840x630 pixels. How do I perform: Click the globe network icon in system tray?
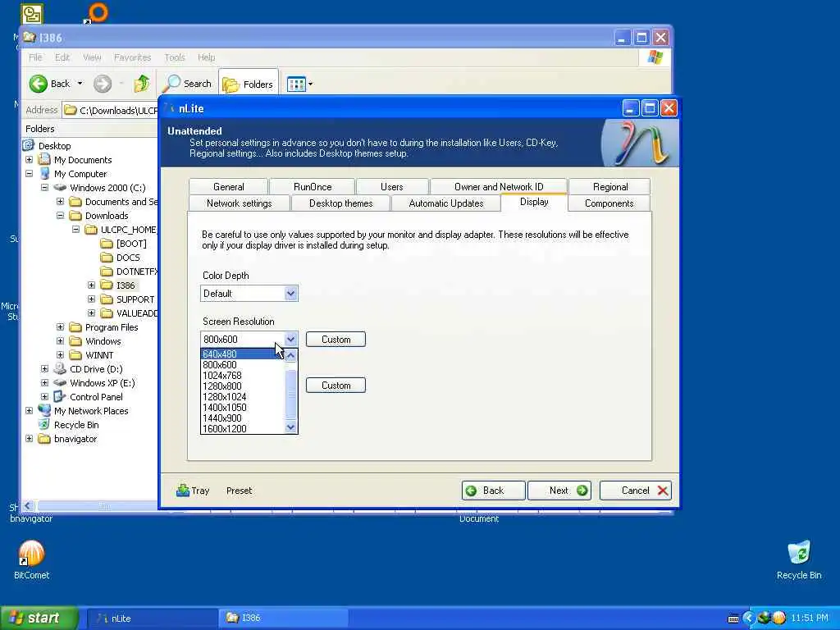tap(764, 618)
